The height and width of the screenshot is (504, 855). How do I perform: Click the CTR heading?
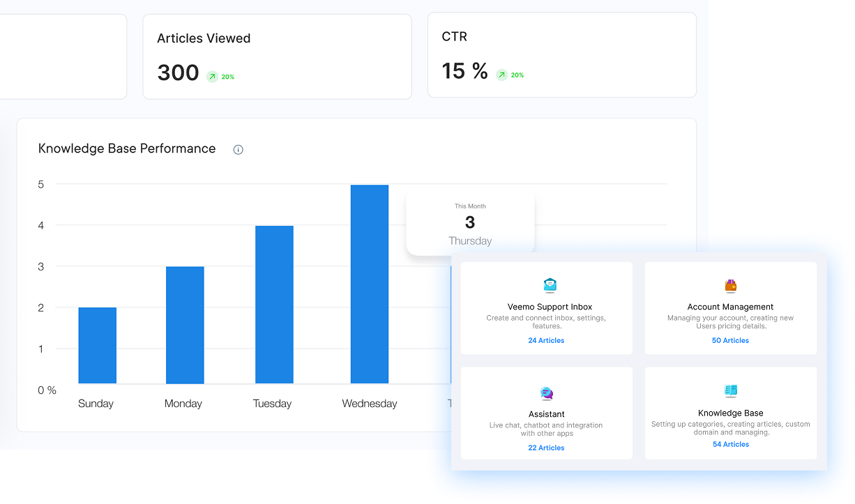coord(455,36)
